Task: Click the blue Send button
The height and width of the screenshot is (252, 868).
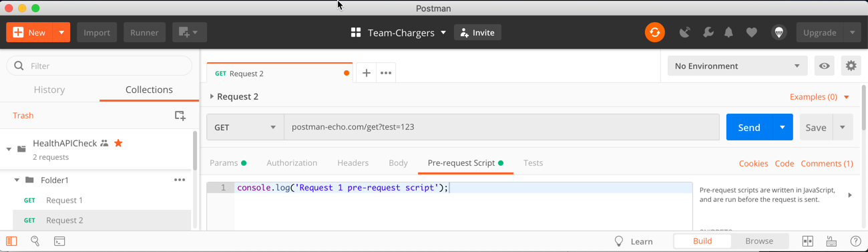Action: pyautogui.click(x=748, y=127)
